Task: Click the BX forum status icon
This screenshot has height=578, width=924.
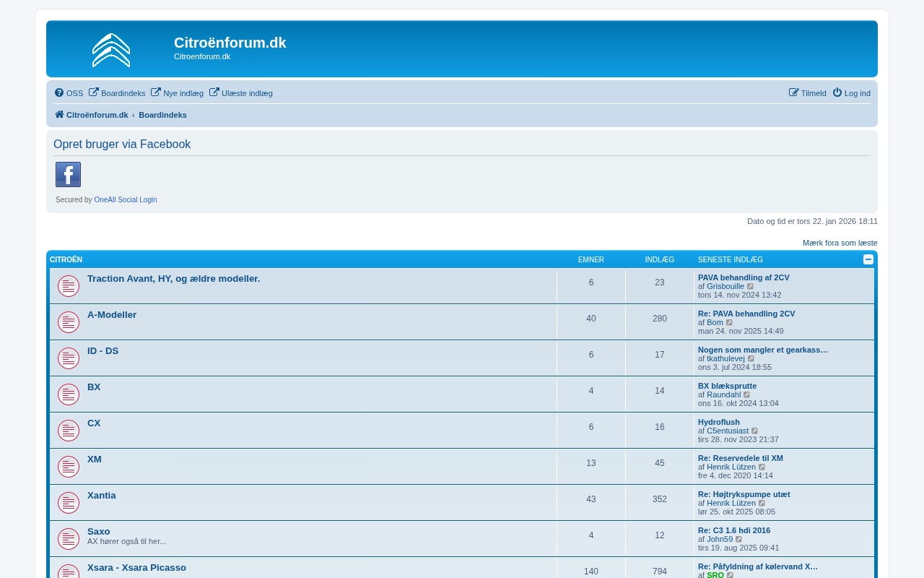Action: (x=69, y=394)
